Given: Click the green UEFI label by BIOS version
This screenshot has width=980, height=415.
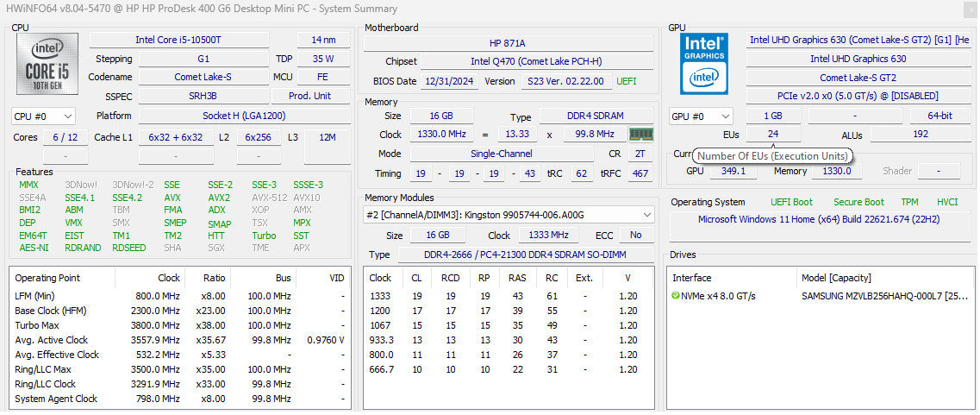Looking at the screenshot, I should [x=627, y=81].
